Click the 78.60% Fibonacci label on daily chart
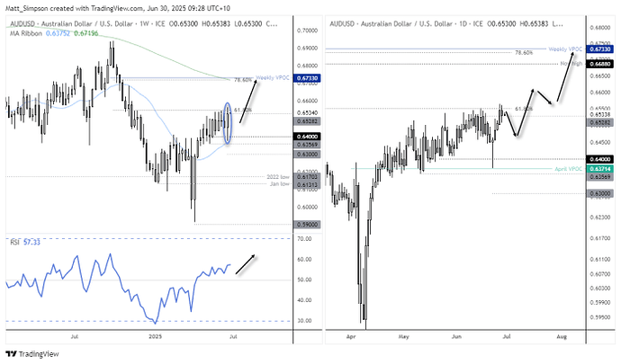 coord(524,52)
